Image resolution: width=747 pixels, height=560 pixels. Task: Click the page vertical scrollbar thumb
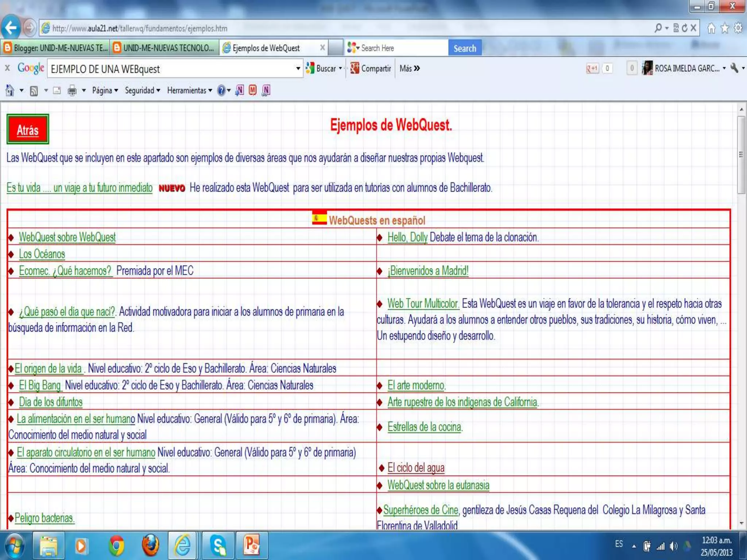(741, 155)
